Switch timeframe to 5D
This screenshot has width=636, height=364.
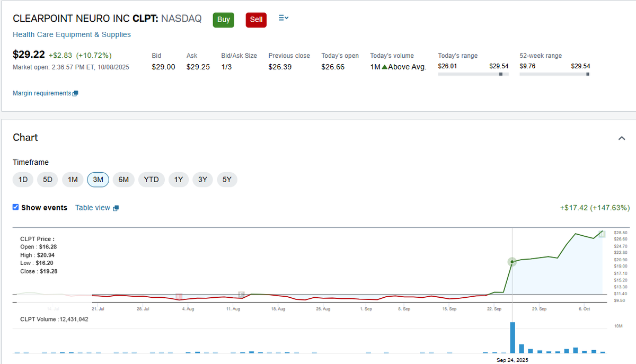[48, 180]
